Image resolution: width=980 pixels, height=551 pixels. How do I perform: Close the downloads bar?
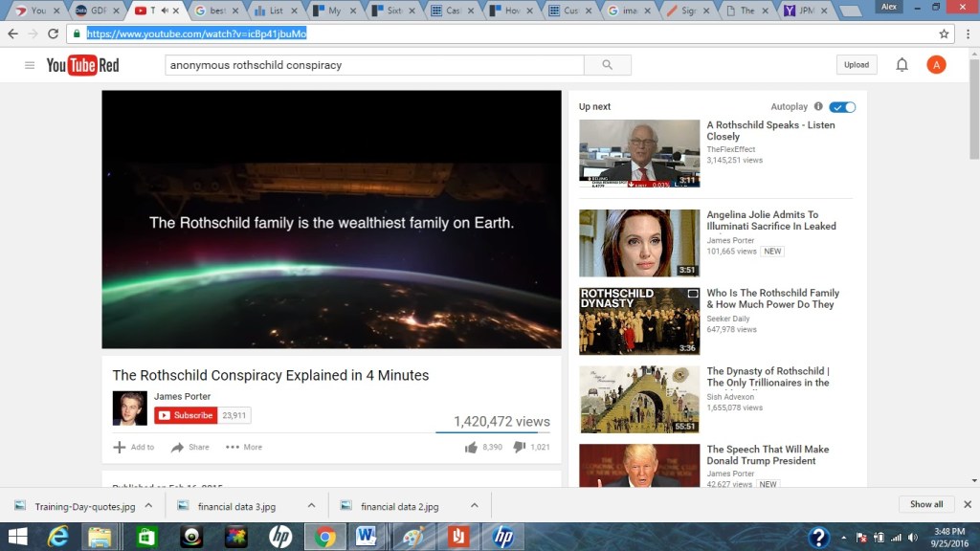967,504
